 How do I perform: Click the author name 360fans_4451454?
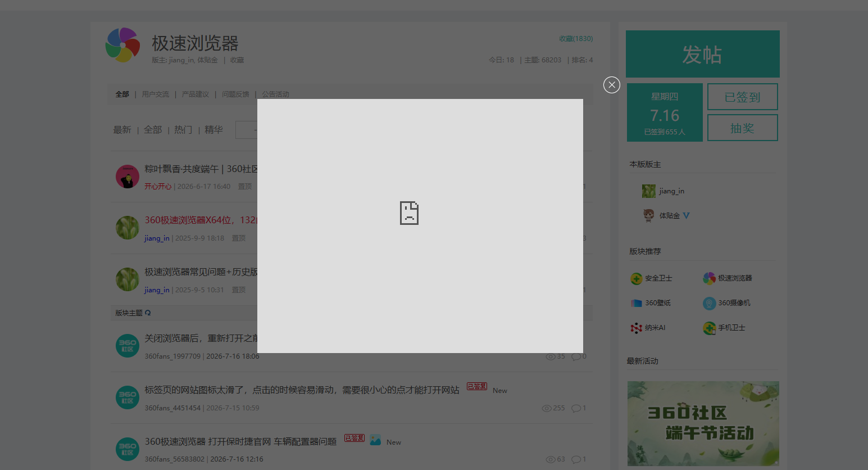click(172, 408)
